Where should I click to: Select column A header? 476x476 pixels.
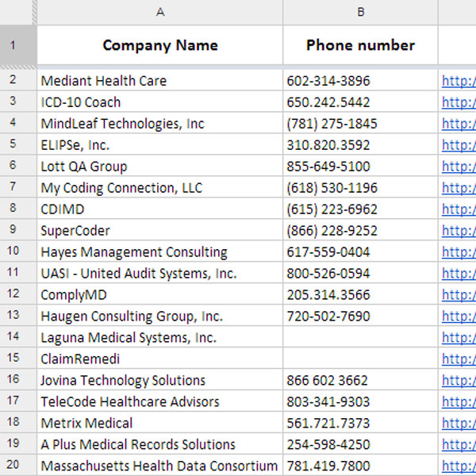(159, 12)
